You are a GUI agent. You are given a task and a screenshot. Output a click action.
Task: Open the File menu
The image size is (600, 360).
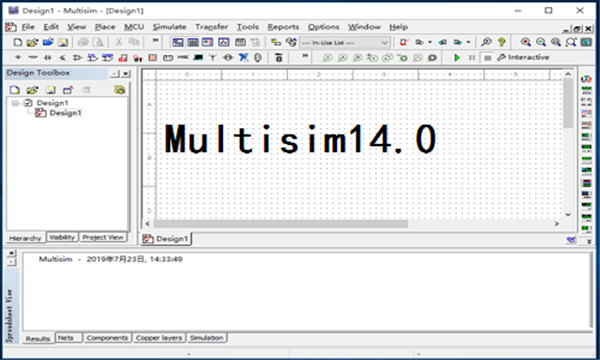(x=28, y=27)
